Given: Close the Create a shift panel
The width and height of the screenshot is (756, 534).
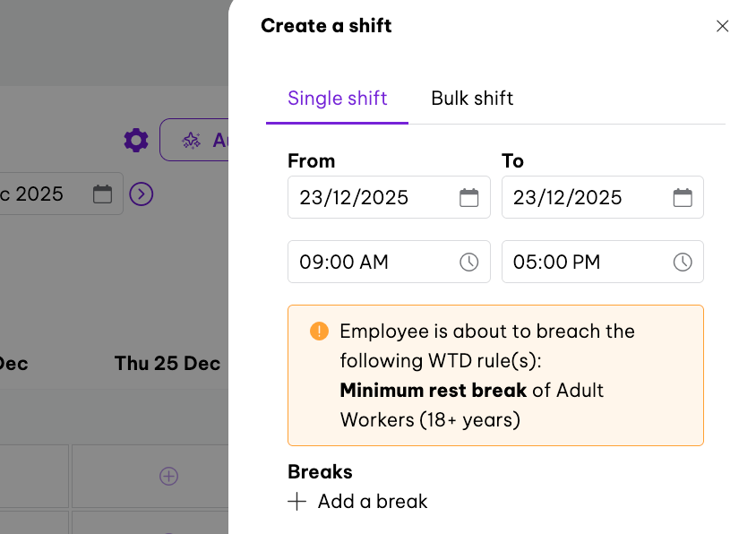Looking at the screenshot, I should [x=722, y=26].
